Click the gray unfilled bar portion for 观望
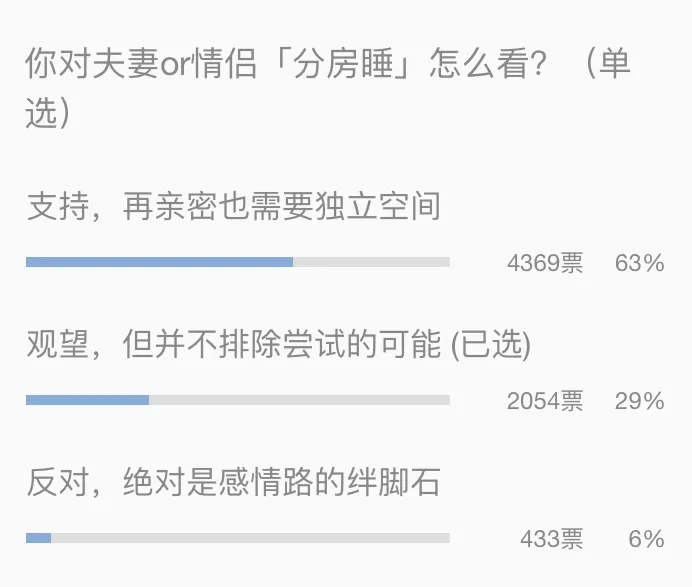Image resolution: width=692 pixels, height=587 pixels. tap(299, 400)
